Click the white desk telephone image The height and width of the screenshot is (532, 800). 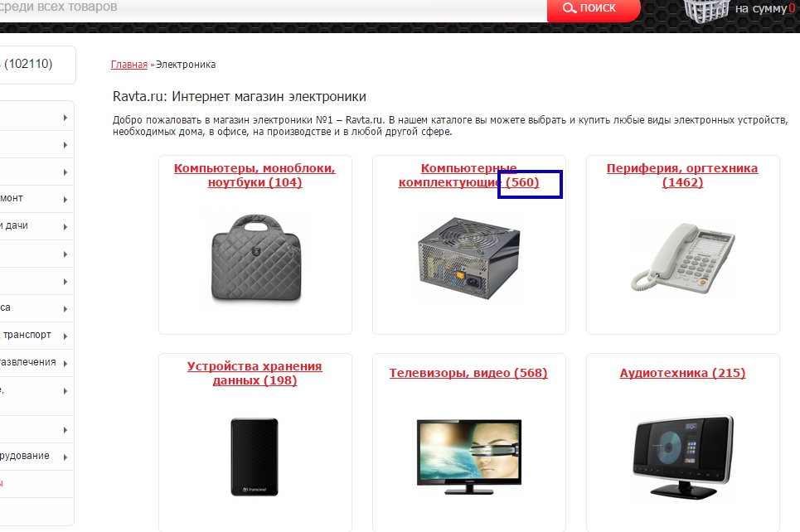tap(682, 258)
